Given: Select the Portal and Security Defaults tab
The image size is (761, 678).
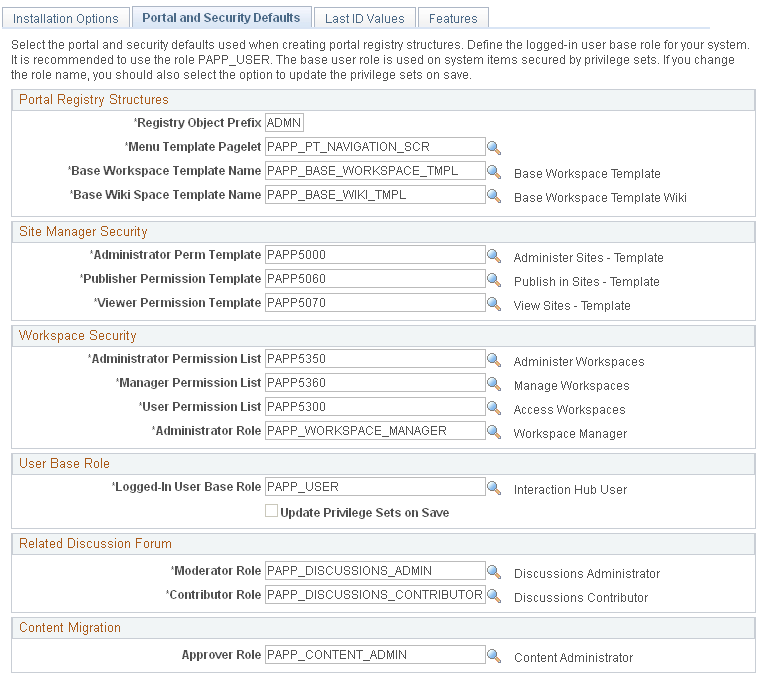Looking at the screenshot, I should click(x=221, y=18).
